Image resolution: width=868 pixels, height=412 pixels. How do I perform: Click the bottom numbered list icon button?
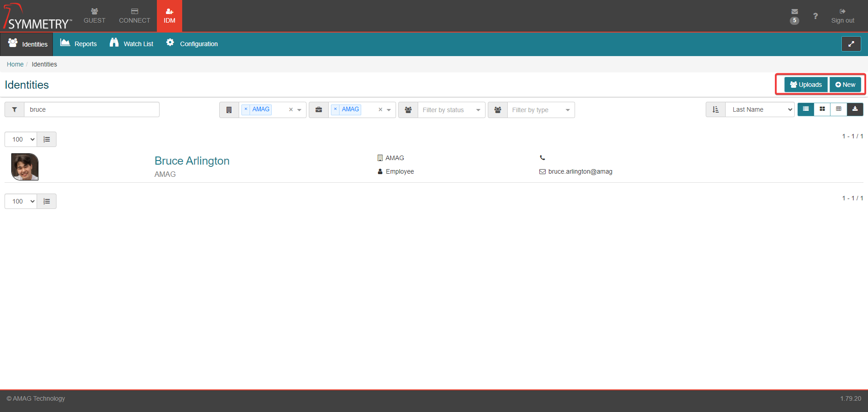point(47,201)
